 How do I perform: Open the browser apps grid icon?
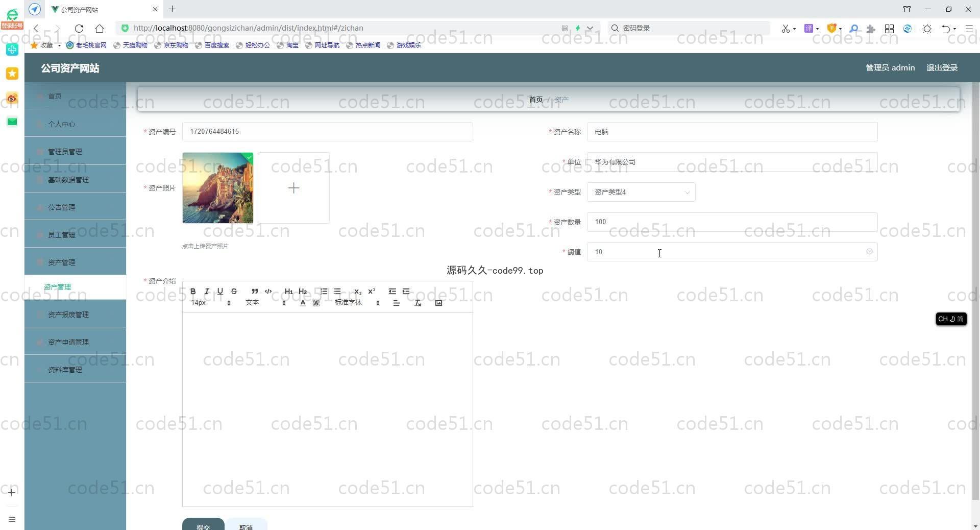click(x=889, y=29)
